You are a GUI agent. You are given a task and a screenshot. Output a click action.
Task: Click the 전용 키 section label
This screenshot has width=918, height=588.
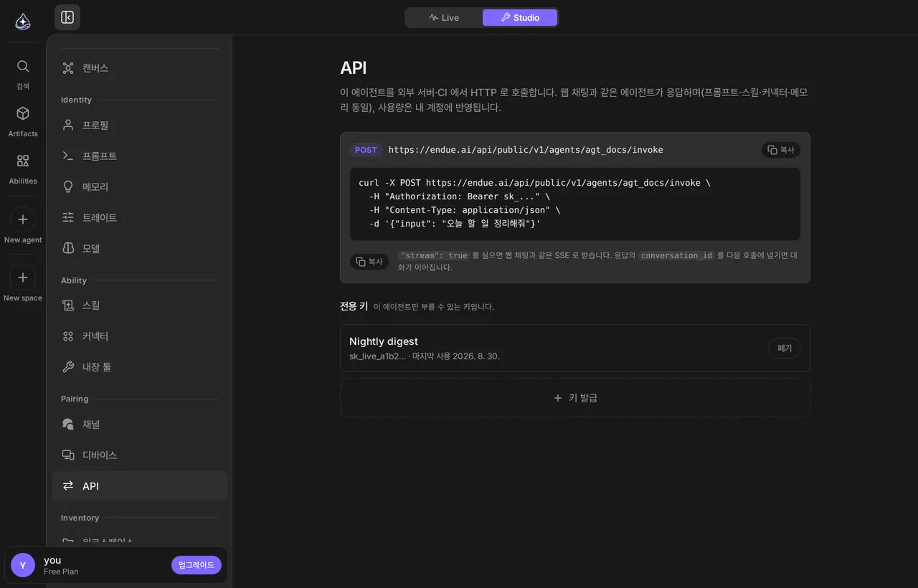coord(354,306)
